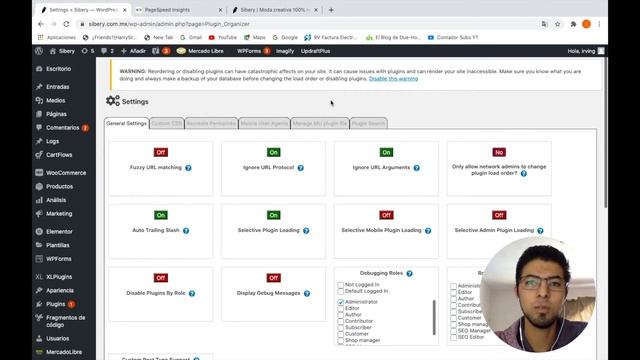This screenshot has width=640, height=360.
Task: Switch to Recreate Permalinks tab
Action: 211,123
